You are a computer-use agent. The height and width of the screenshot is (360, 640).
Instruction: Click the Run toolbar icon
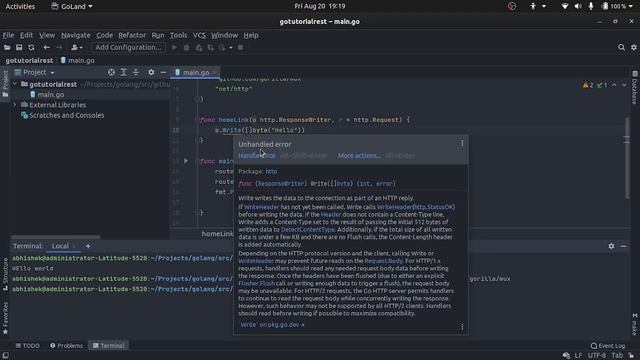(x=174, y=47)
